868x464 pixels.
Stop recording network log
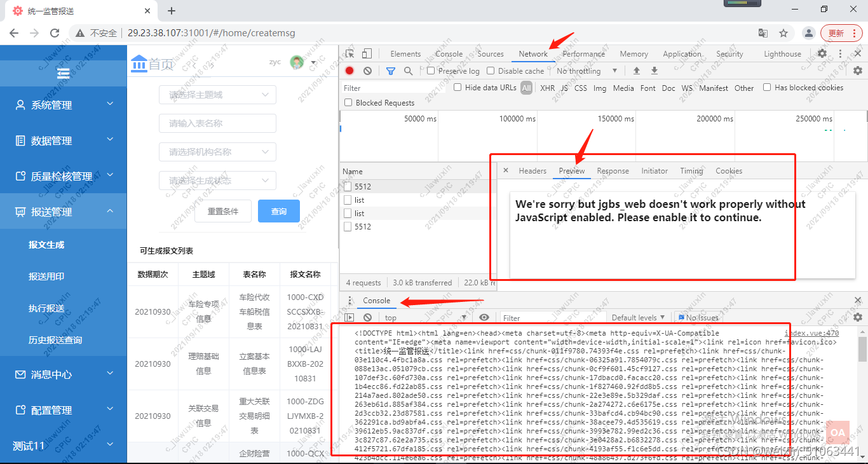click(349, 71)
